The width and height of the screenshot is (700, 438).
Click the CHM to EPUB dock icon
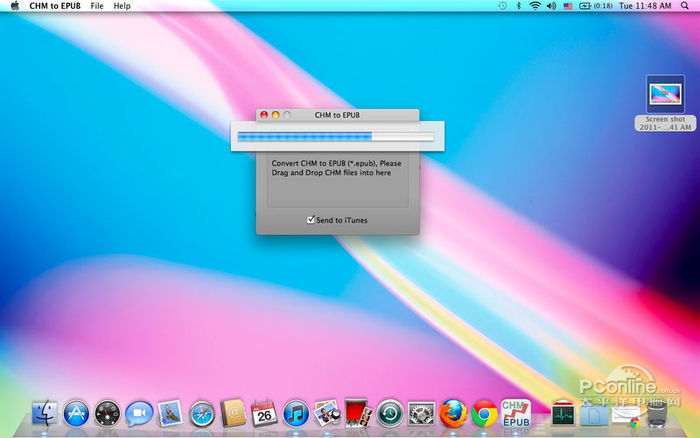coord(516,413)
